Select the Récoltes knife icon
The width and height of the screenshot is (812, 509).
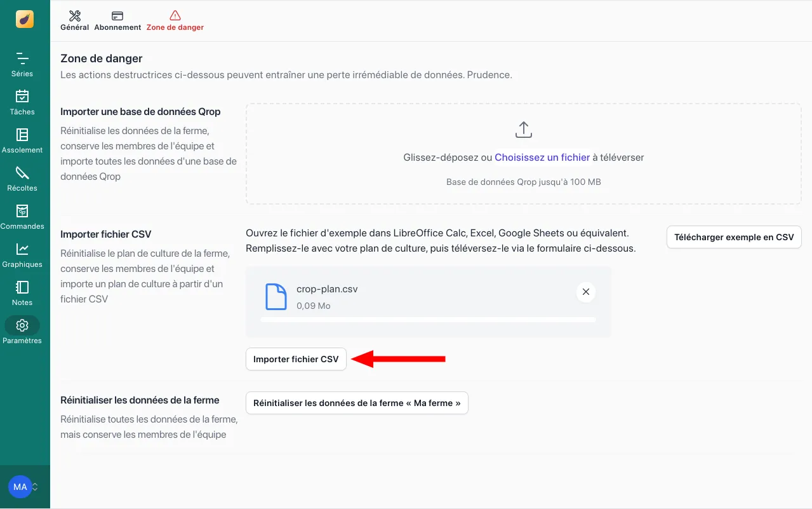(22, 177)
